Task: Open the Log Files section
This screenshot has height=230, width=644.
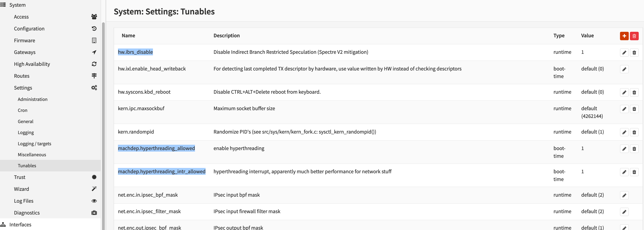Action: point(23,201)
